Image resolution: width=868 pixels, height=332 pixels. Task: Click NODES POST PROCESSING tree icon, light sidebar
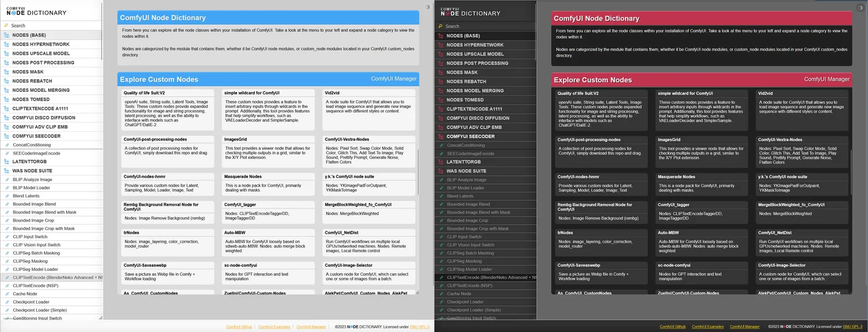[6, 63]
